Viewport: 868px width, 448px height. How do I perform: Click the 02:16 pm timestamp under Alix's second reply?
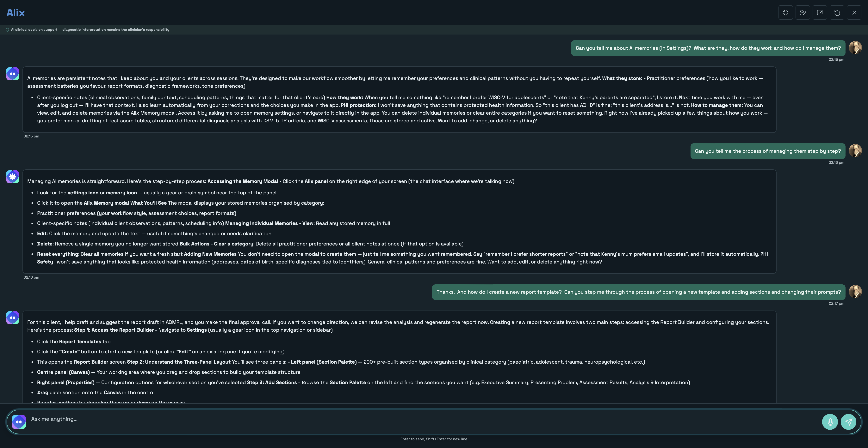pyautogui.click(x=31, y=277)
